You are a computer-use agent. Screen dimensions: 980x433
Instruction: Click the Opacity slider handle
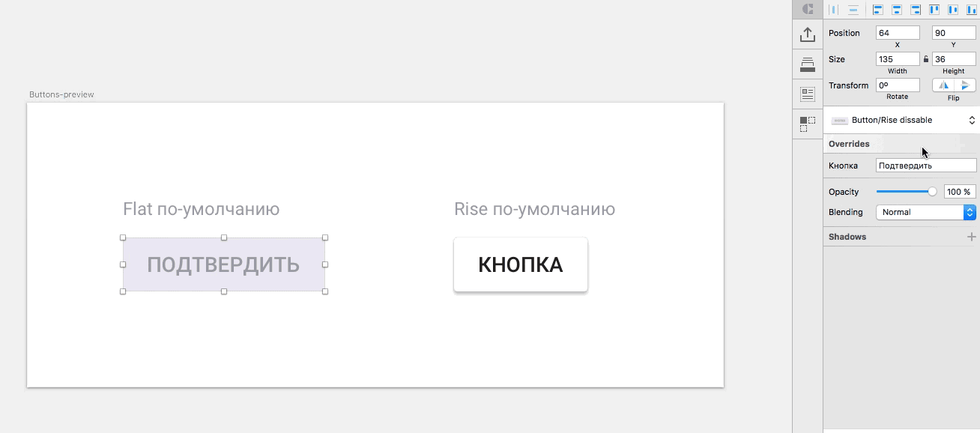click(932, 192)
